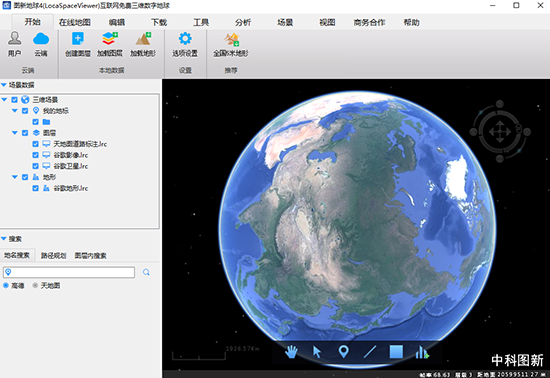
Task: Click the icon next to 天地图道路标注.lrc
Action: point(46,144)
